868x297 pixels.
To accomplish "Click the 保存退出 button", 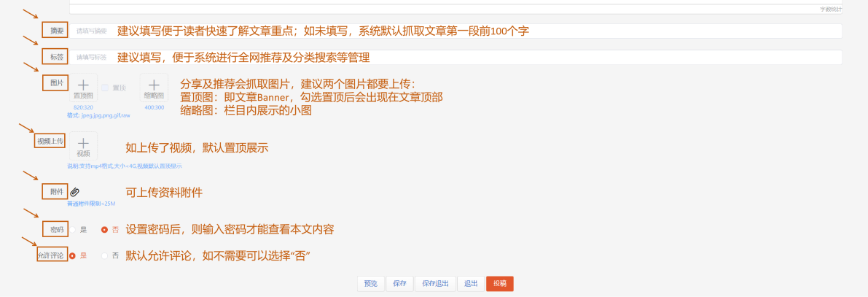I will (436, 284).
